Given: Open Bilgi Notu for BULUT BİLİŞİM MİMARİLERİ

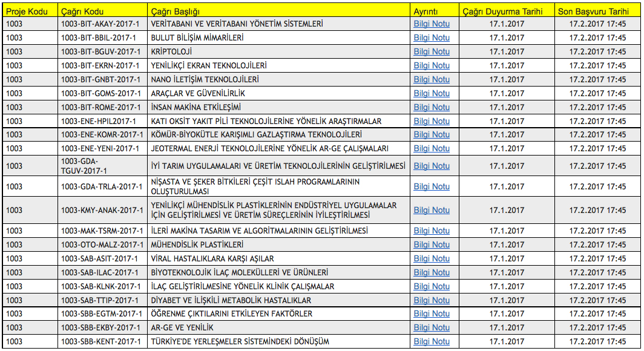Looking at the screenshot, I should tap(432, 38).
